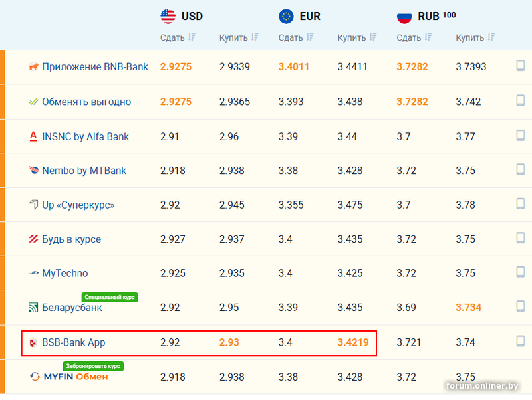Click the Alfa Bank red logo icon
The image size is (532, 400).
(33, 136)
